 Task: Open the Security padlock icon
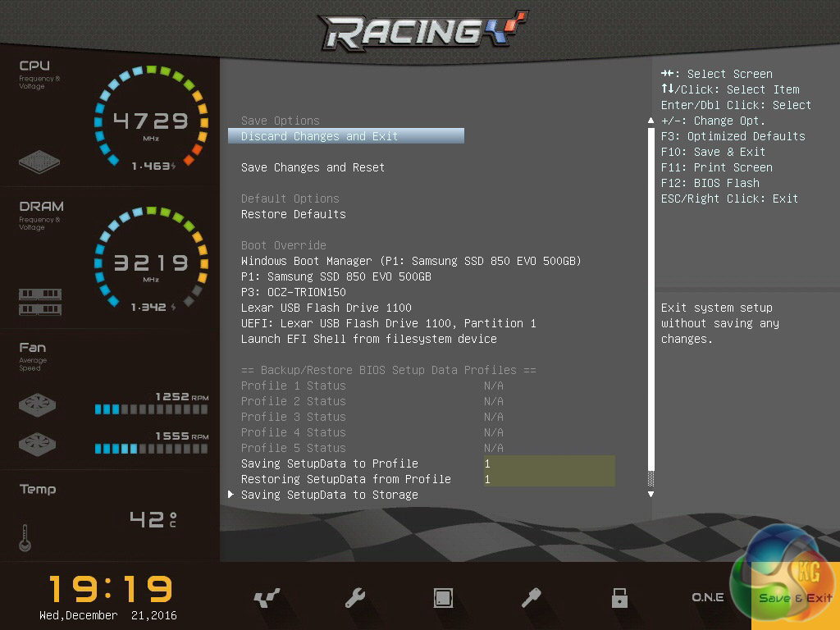click(x=619, y=598)
